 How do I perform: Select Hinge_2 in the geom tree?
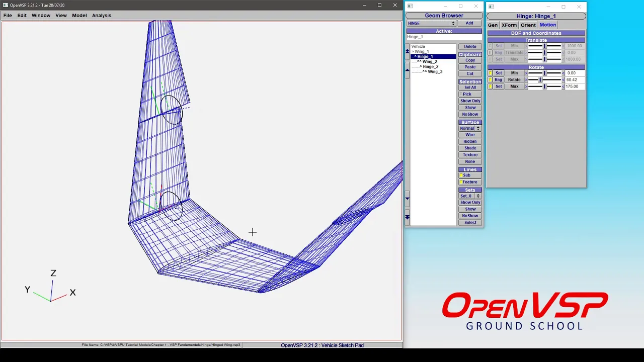[x=433, y=67]
